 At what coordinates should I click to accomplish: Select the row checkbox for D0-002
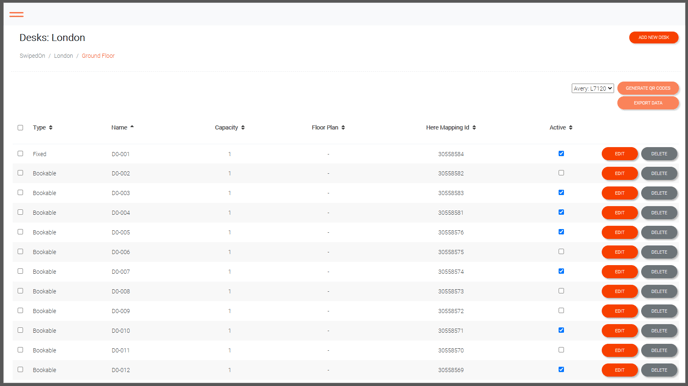(20, 173)
